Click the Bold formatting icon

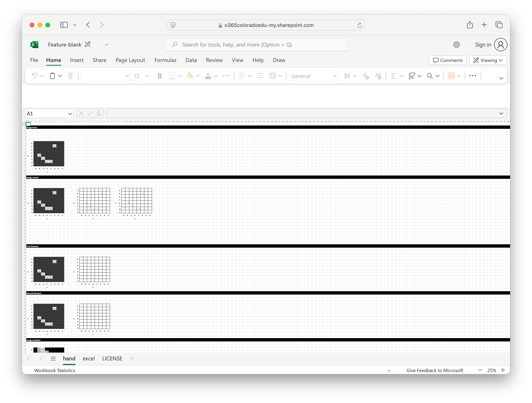[159, 76]
